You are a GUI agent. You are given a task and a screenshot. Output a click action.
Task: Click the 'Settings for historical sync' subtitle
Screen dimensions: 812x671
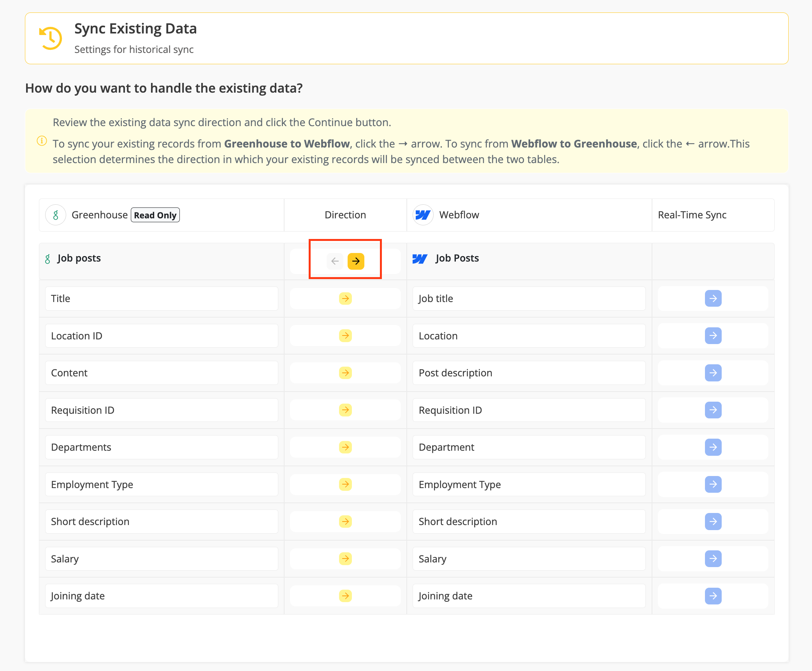coord(134,49)
